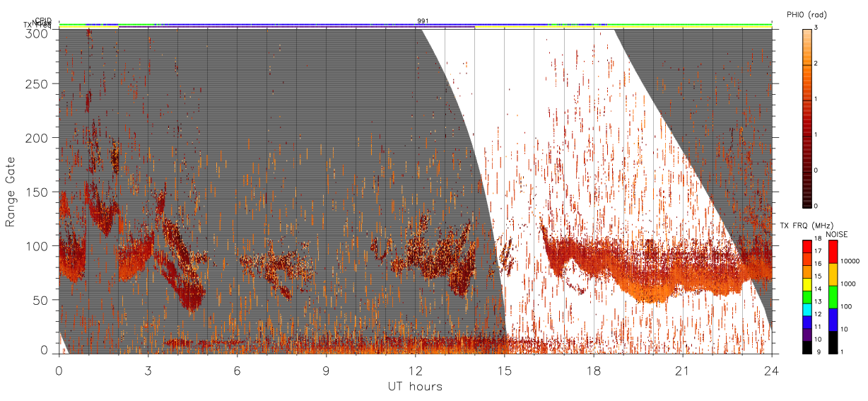Image resolution: width=868 pixels, height=401 pixels.
Task: Click the yellow NOISE swatch between 1000 and 10000
Action: (x=833, y=275)
